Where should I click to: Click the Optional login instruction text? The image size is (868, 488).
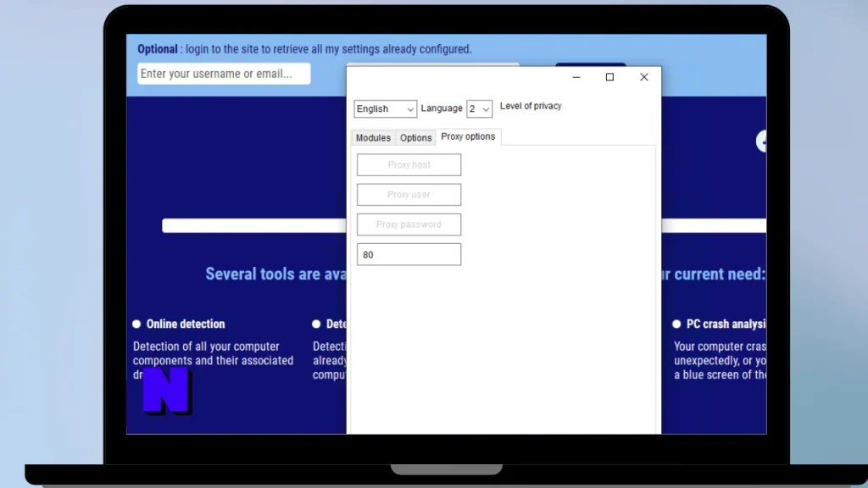304,49
